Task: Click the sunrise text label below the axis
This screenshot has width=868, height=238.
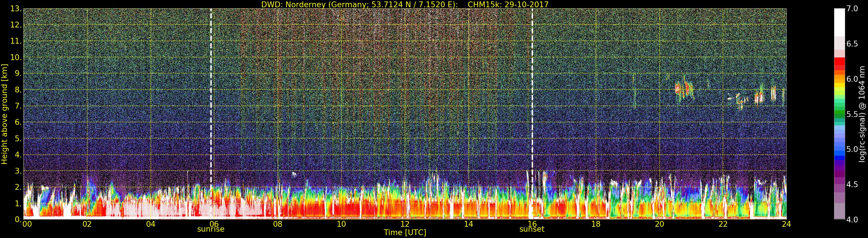Action: click(x=211, y=229)
